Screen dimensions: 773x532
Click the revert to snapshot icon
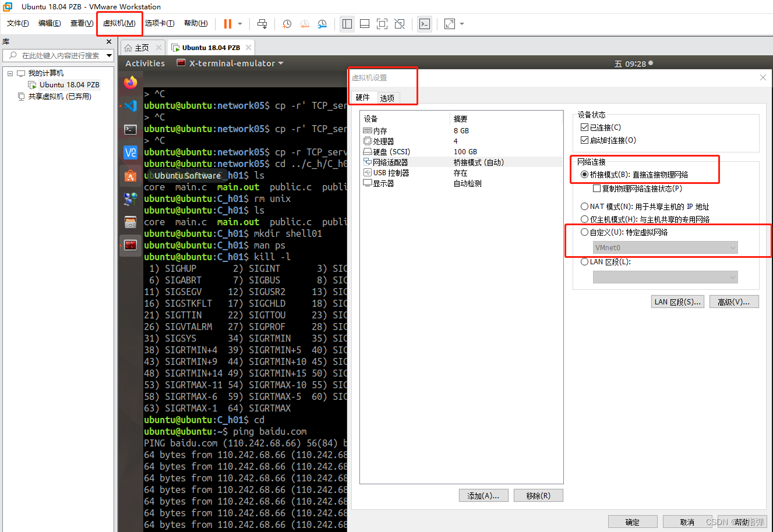pos(305,24)
